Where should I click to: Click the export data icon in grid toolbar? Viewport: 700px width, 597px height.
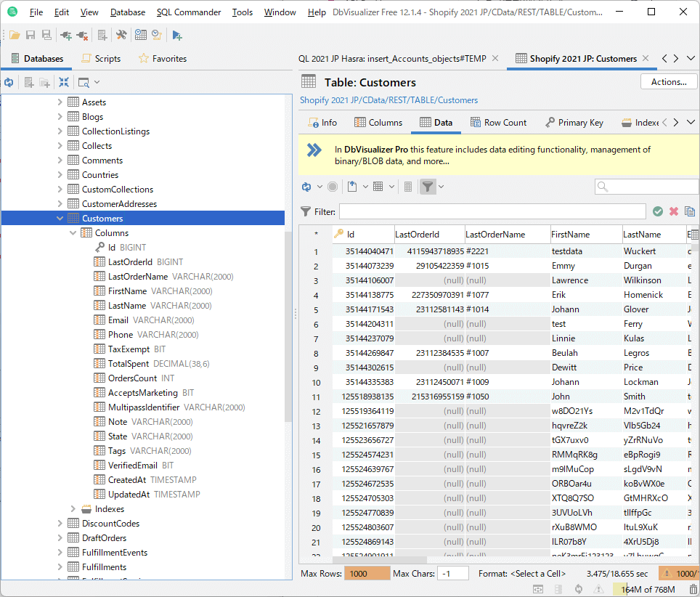(352, 187)
